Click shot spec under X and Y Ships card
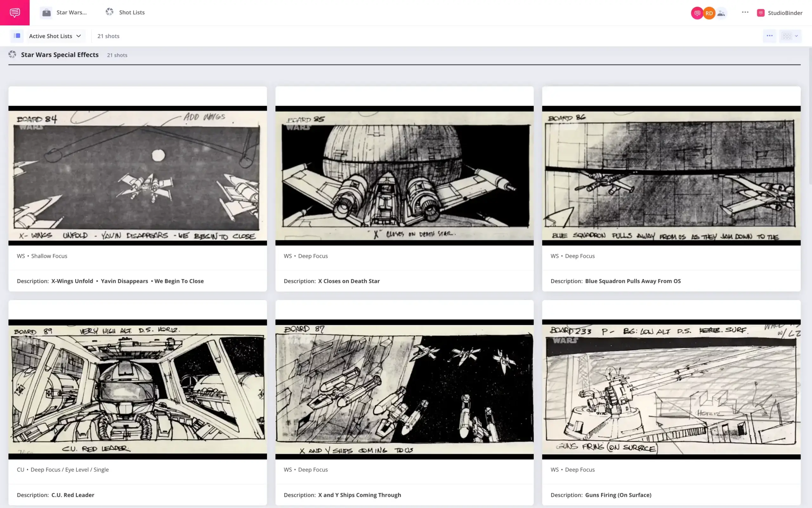The width and height of the screenshot is (812, 508). pos(306,470)
